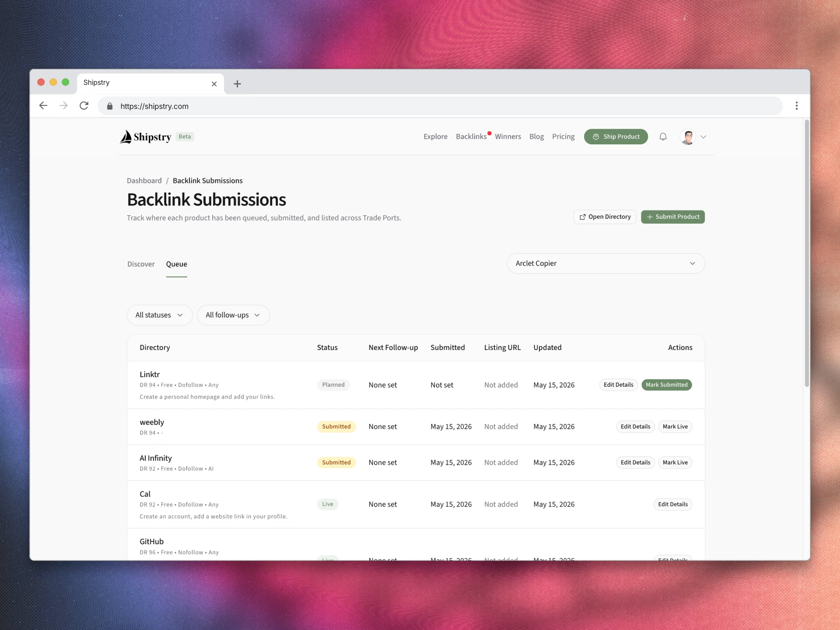840x630 pixels.
Task: Edit Details for the Cal row
Action: tap(673, 504)
